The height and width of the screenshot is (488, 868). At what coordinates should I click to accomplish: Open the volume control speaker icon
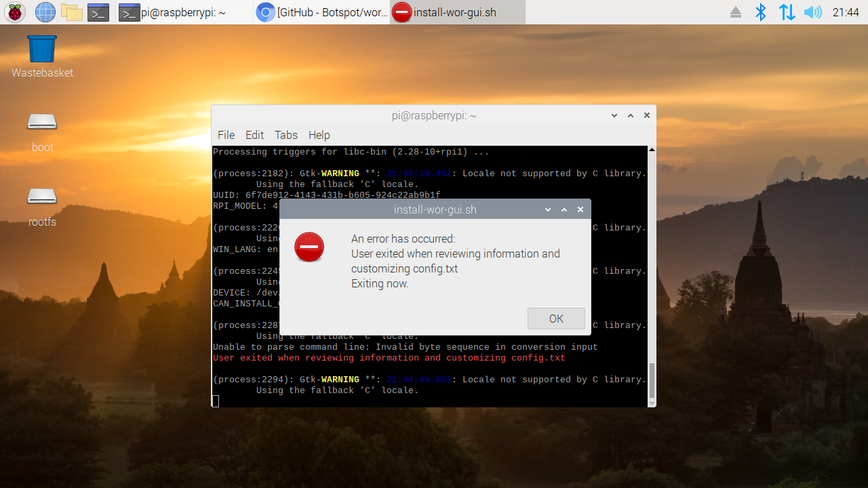(812, 12)
